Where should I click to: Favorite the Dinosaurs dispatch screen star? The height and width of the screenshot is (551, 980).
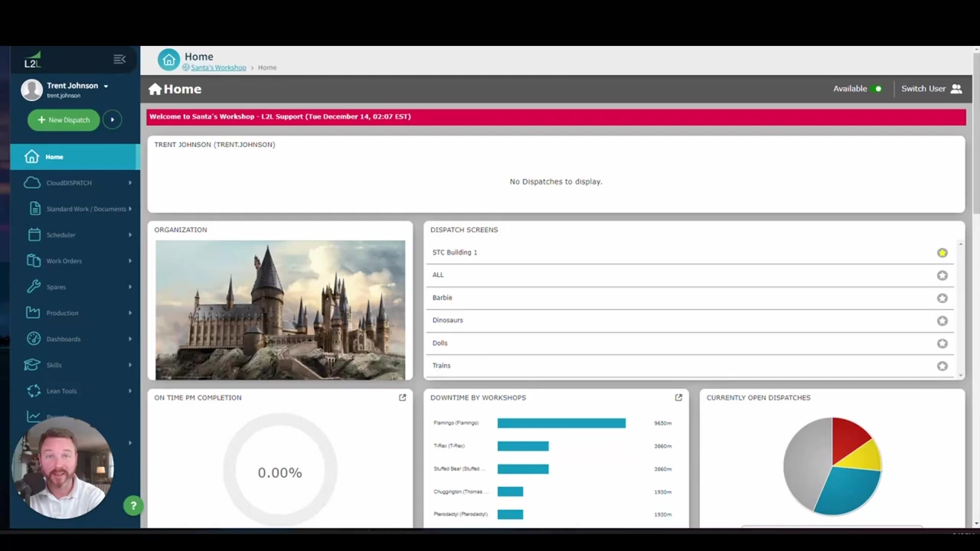(x=942, y=321)
